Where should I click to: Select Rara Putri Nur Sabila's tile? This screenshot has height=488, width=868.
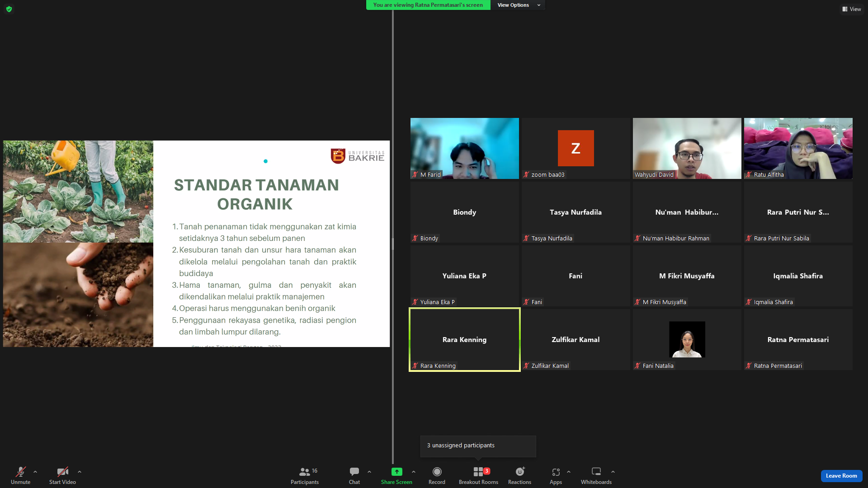pyautogui.click(x=798, y=212)
